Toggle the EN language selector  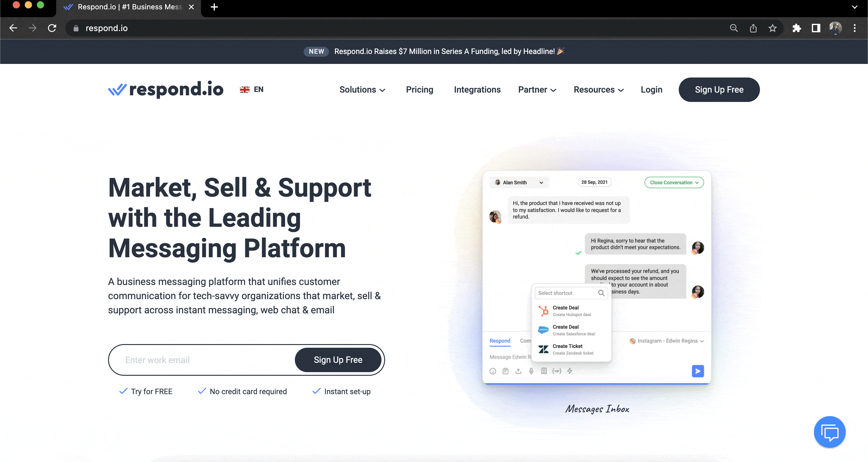tap(251, 90)
